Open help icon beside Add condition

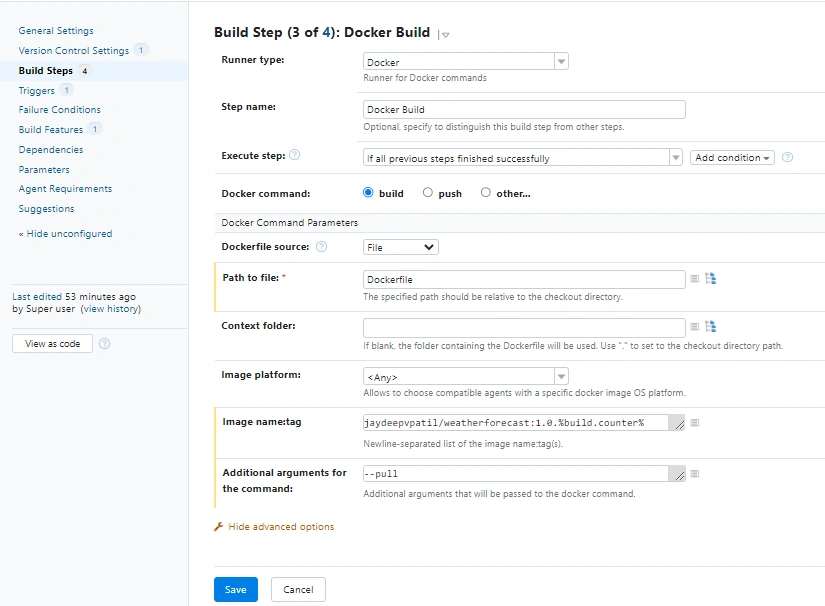(787, 157)
